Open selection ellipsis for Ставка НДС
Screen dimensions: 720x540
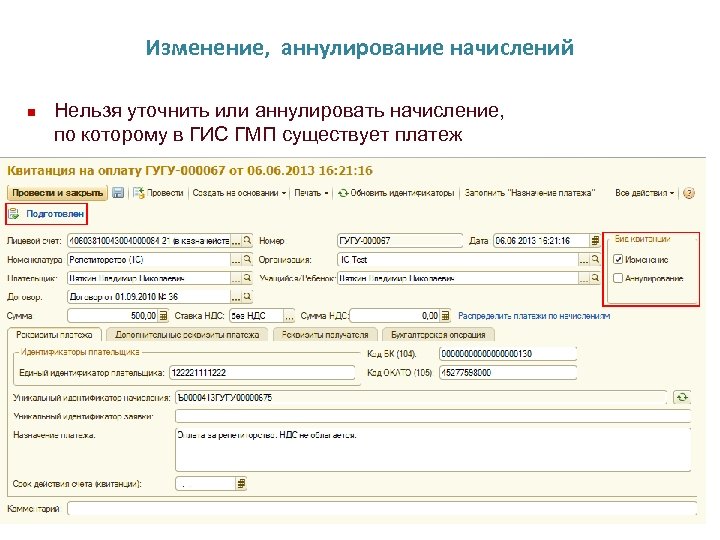click(289, 316)
